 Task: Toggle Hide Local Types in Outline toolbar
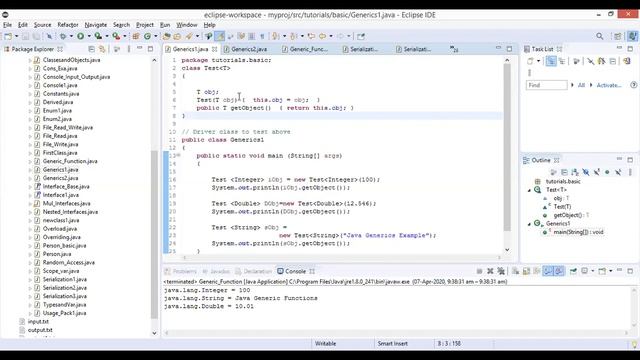tap(618, 172)
